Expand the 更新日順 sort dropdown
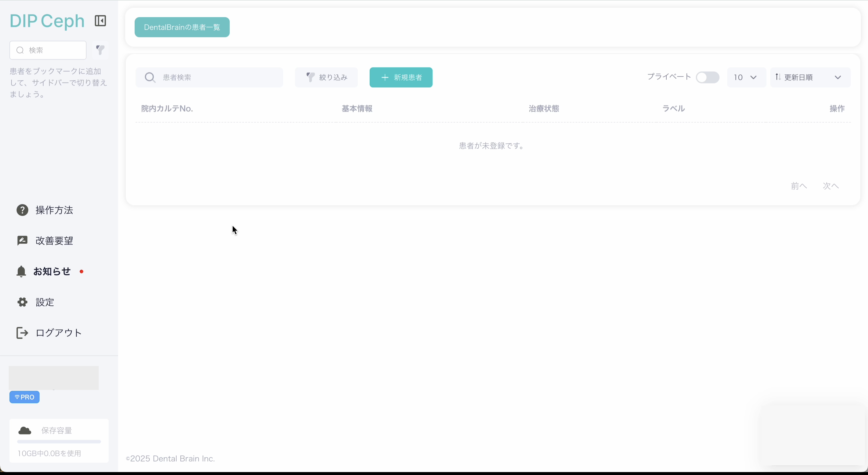The height and width of the screenshot is (475, 868). pyautogui.click(x=810, y=77)
